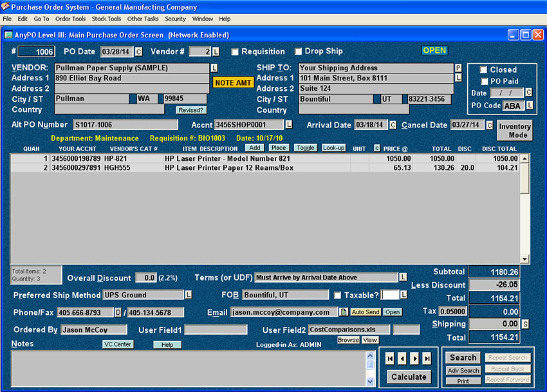Screen dimensions: 547x392
Task: Click the application icon in title bar
Action: 5,6
